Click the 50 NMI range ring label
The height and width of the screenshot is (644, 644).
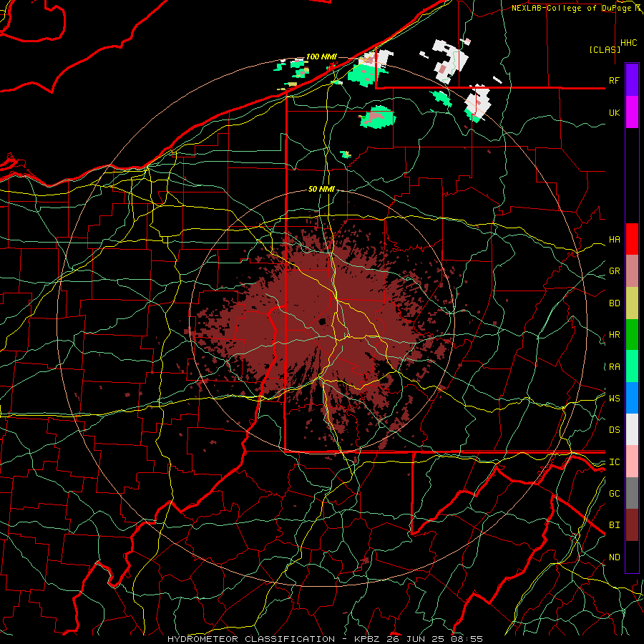coord(321,190)
